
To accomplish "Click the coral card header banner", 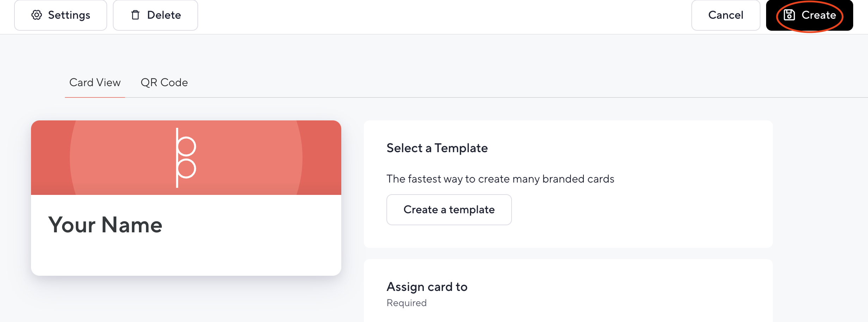I will tap(186, 157).
